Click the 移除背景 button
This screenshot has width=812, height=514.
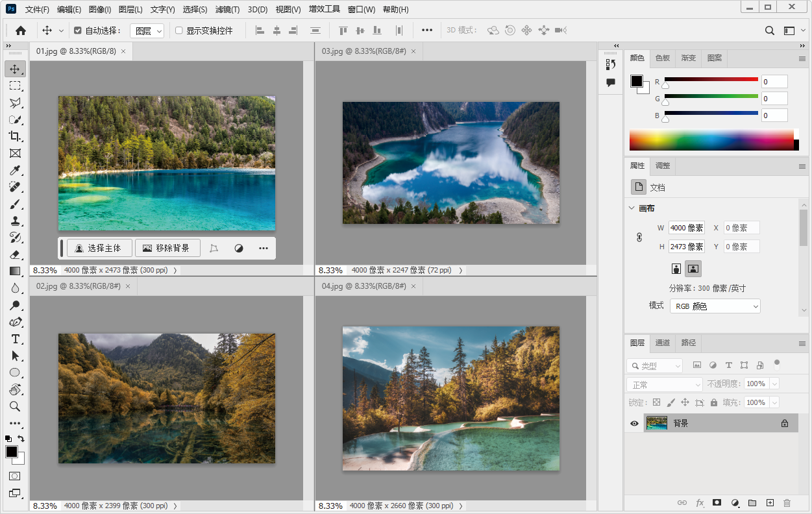167,248
